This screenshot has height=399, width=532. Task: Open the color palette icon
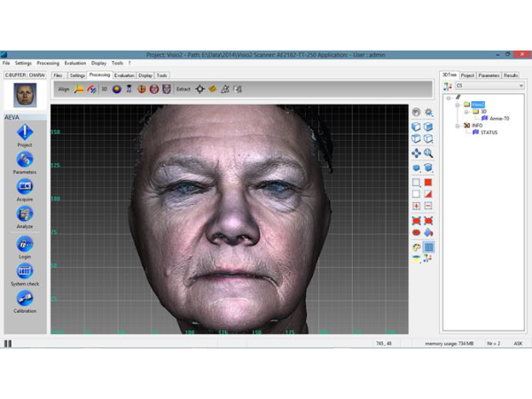[x=417, y=247]
